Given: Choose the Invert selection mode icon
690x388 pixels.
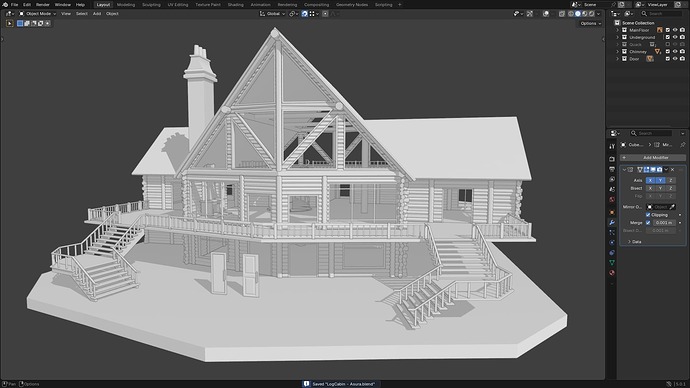Looking at the screenshot, I should tap(40, 23).
